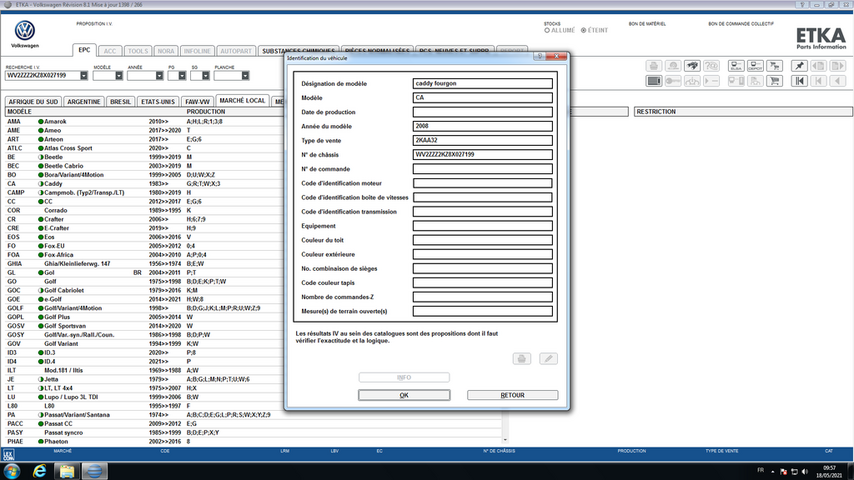This screenshot has height=480, width=854.
Task: Switch to the EPC tab
Action: pyautogui.click(x=84, y=50)
